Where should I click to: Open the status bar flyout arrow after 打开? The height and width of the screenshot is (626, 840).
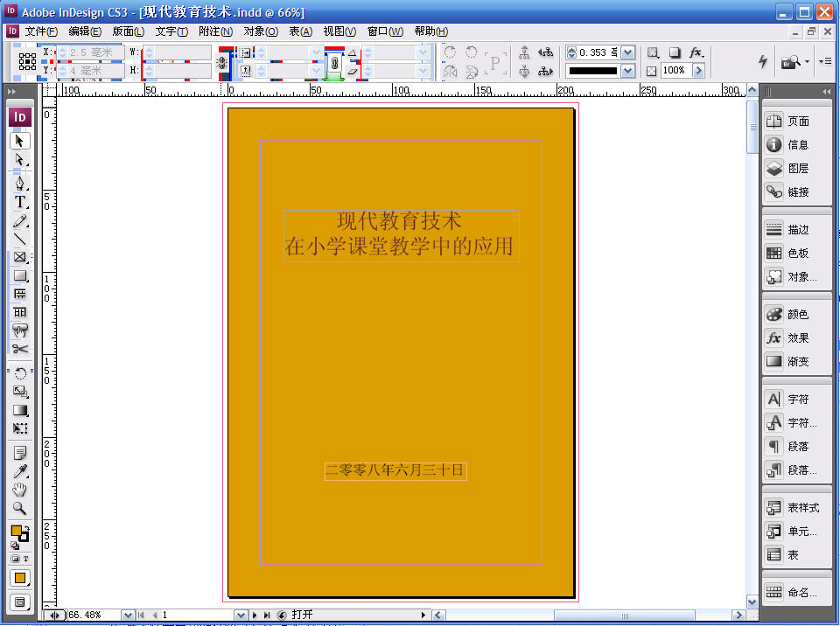[423, 616]
